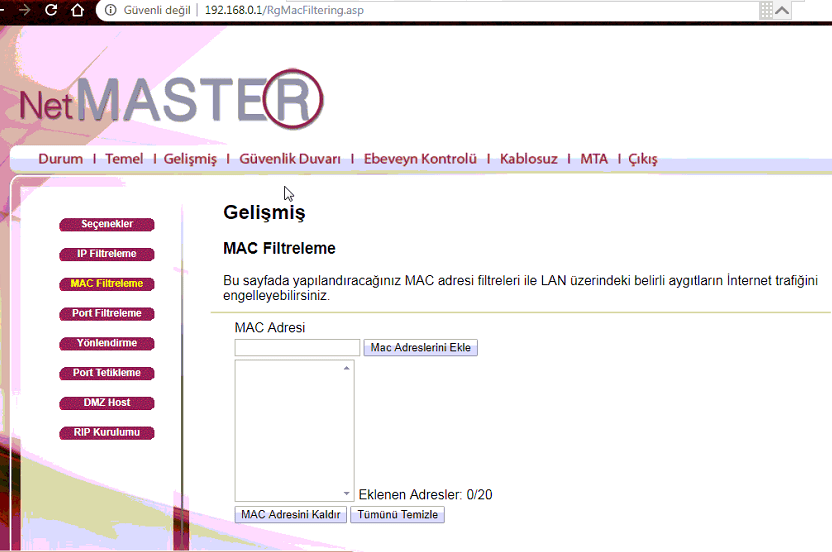
Task: Open the Temel menu
Action: pos(124,159)
